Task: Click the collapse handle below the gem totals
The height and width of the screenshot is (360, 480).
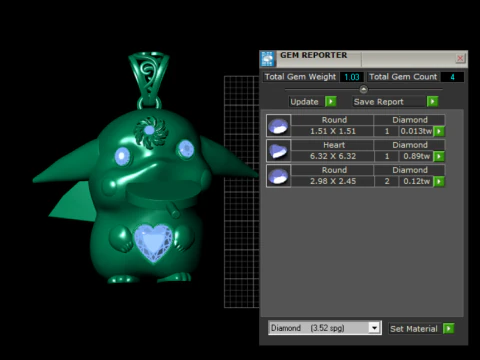Action: tap(363, 89)
